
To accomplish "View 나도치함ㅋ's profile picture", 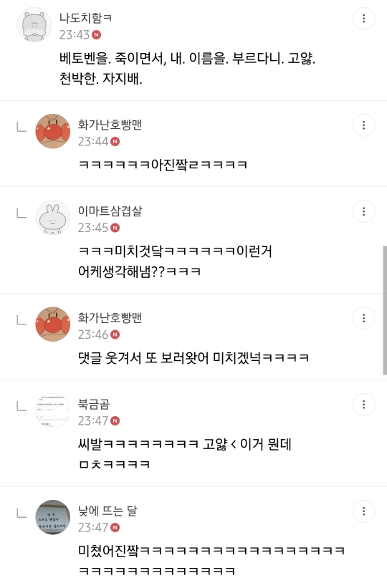I will pos(34,25).
